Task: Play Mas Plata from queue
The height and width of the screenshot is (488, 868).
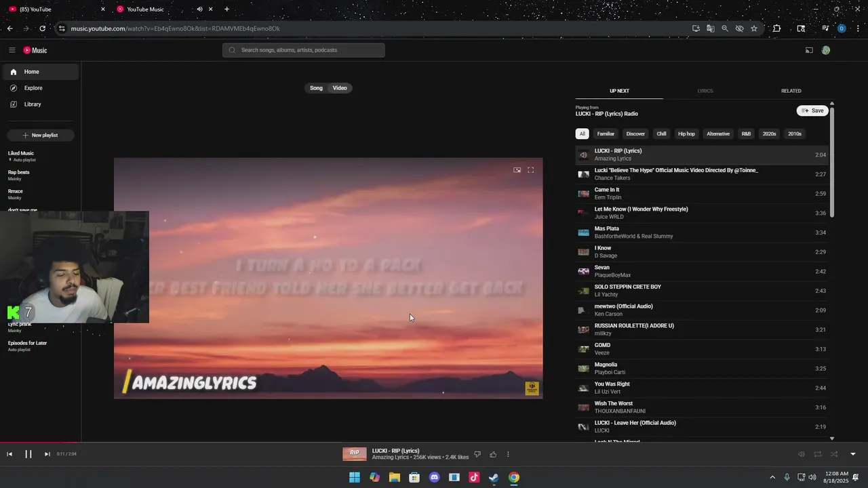Action: tap(702, 232)
